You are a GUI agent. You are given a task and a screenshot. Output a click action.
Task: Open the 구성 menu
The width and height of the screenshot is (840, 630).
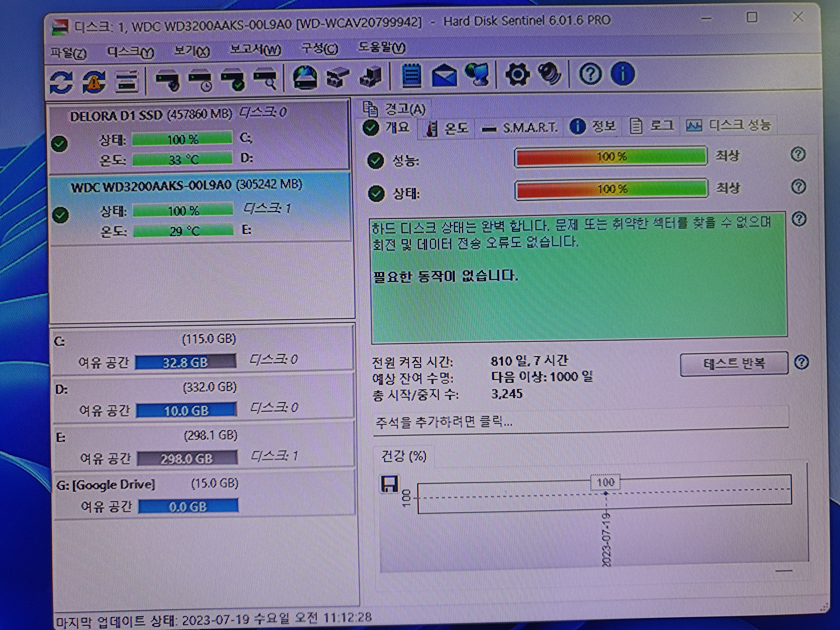(319, 49)
